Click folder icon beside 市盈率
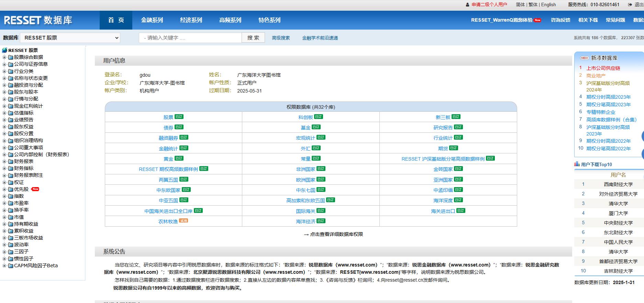Viewport: 644px width, 303px height. pos(10,203)
